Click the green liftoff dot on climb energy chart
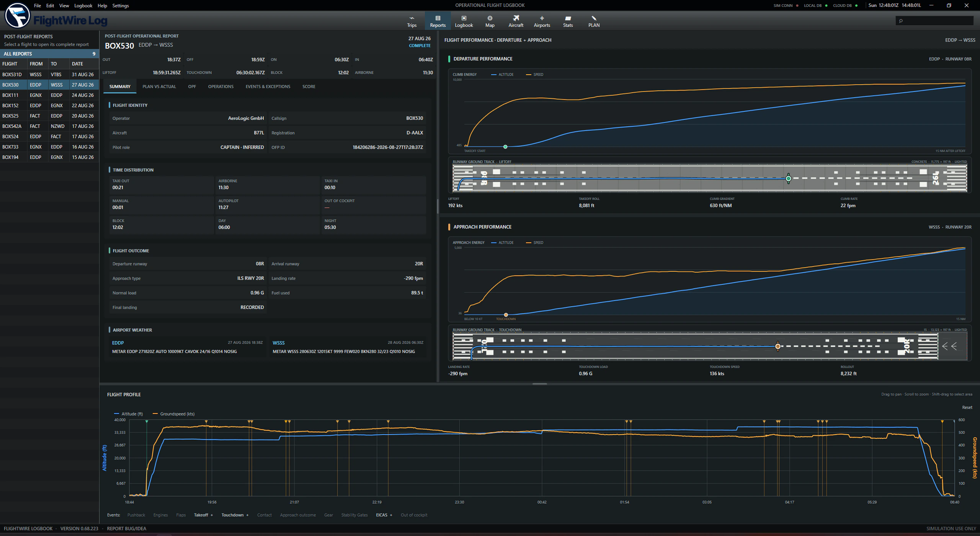This screenshot has height=536, width=980. pyautogui.click(x=505, y=147)
